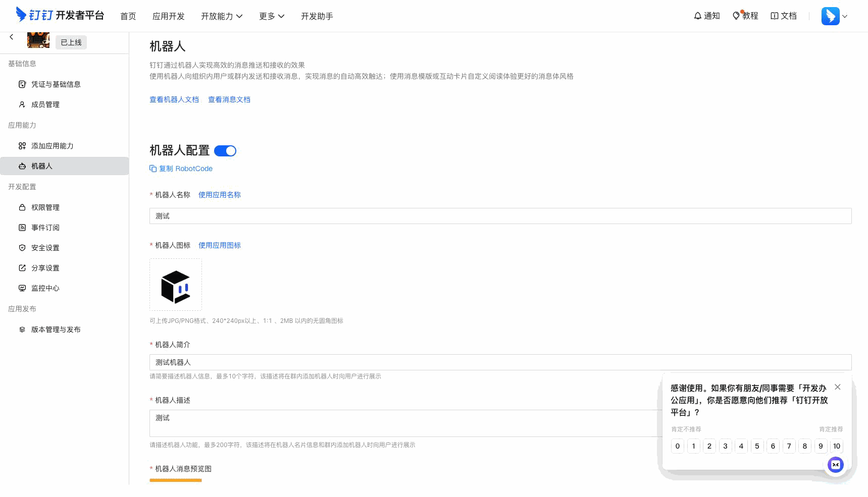The width and height of the screenshot is (868, 497).
Task: Expand the 开放能力 dropdown menu
Action: coord(222,16)
